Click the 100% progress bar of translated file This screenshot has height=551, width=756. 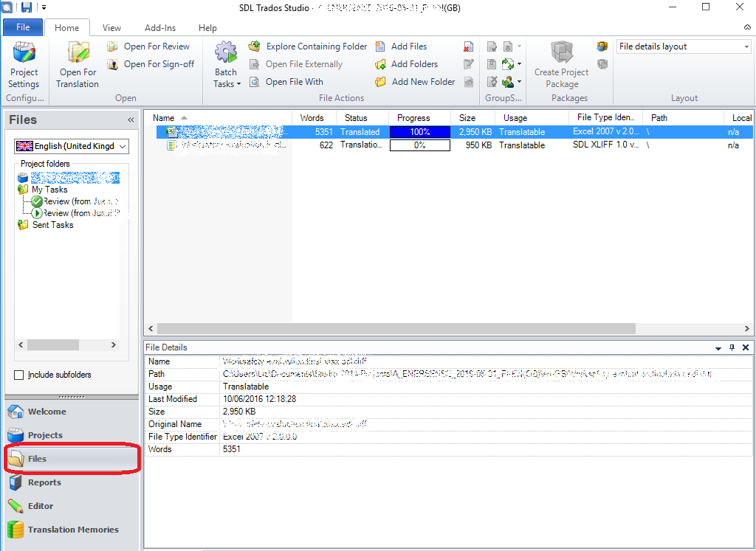pyautogui.click(x=419, y=132)
